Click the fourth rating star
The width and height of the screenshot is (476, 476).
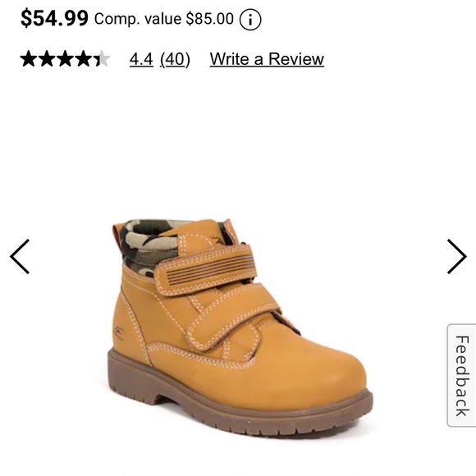pyautogui.click(x=83, y=58)
